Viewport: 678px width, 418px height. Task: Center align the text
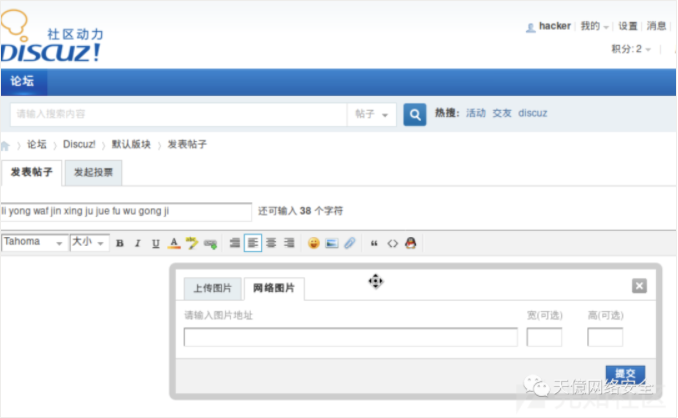[x=271, y=243]
